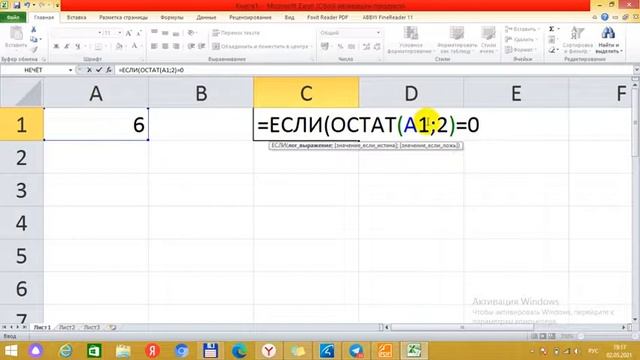Switch to the Разметка страницы ribbon tab
The image size is (640, 360).
tap(123, 18)
